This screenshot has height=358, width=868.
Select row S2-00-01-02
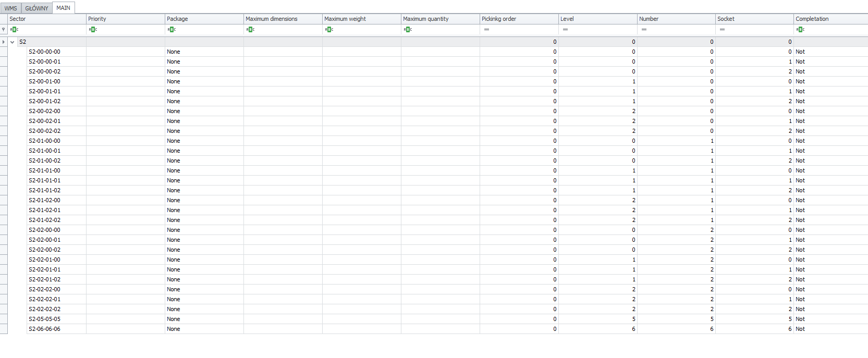coord(447,102)
